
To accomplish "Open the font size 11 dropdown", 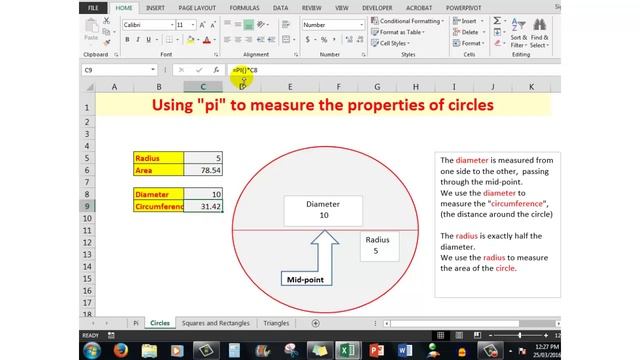I will click(x=193, y=25).
